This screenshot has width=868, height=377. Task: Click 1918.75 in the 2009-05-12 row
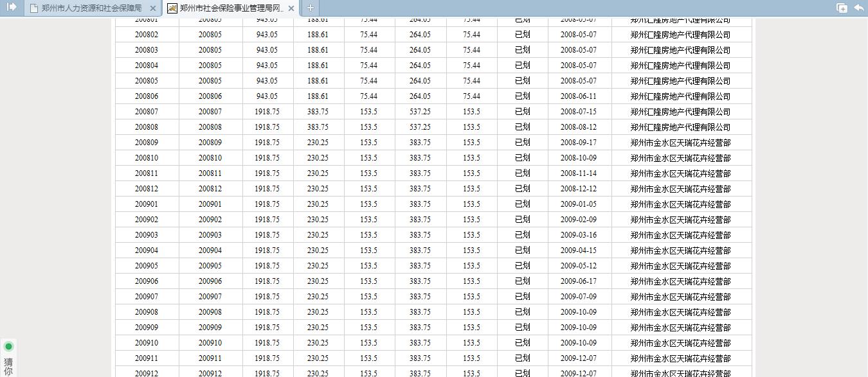pos(267,266)
